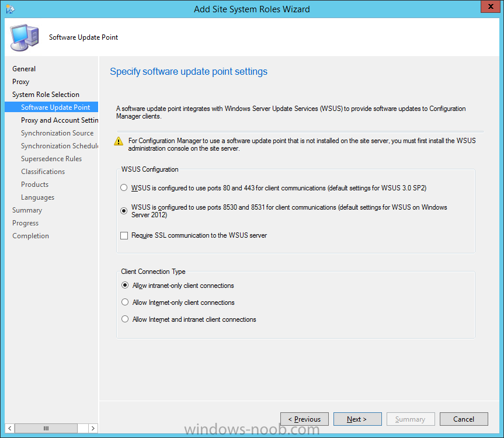Click the Next button
Screen dimensions: 504x438
pos(357,419)
